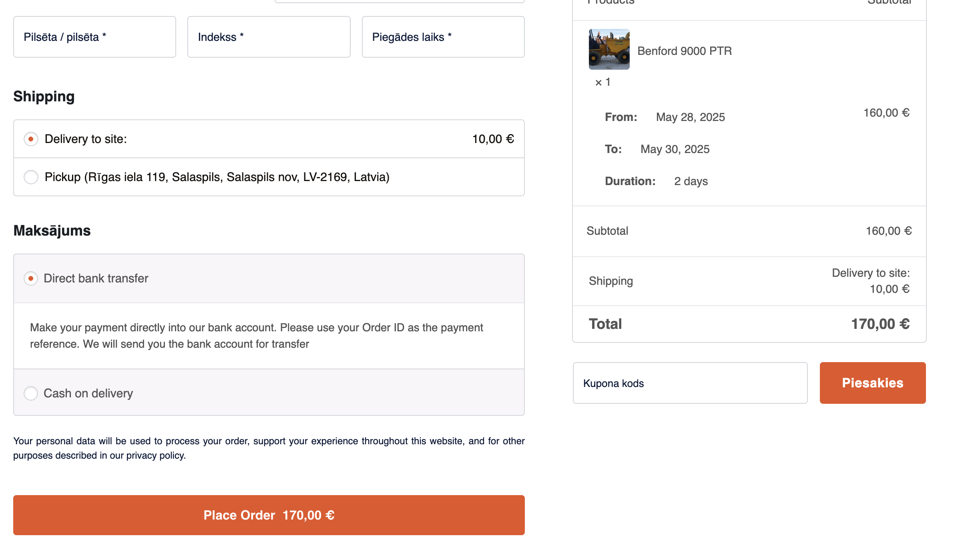Viewport: 980px width, 552px height.
Task: Place Order for 170,00 €
Action: 269,515
